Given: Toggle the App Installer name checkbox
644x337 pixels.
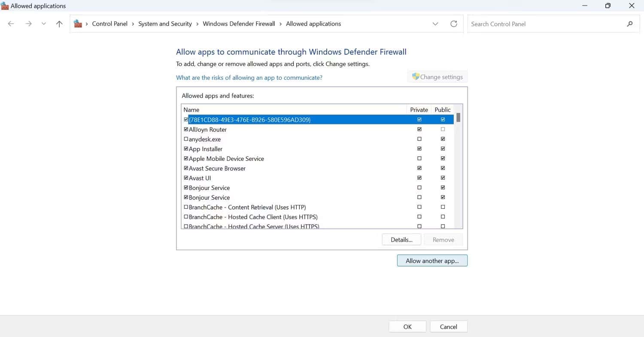Looking at the screenshot, I should tap(186, 149).
